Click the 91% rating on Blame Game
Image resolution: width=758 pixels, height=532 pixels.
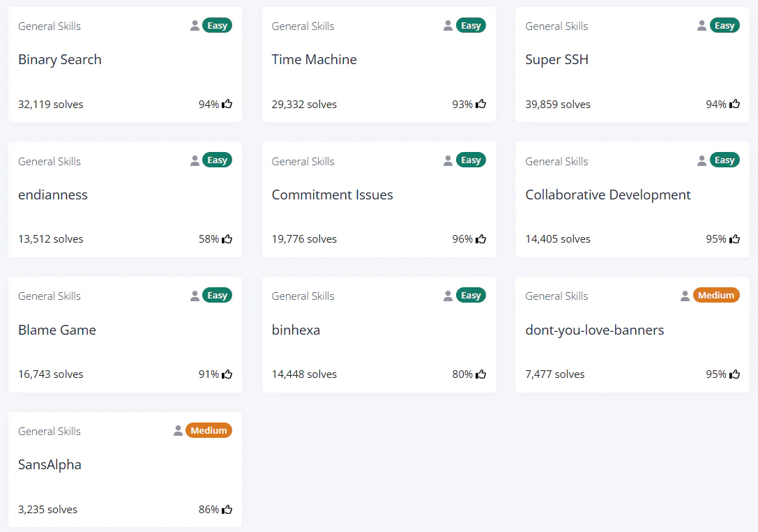(x=209, y=374)
